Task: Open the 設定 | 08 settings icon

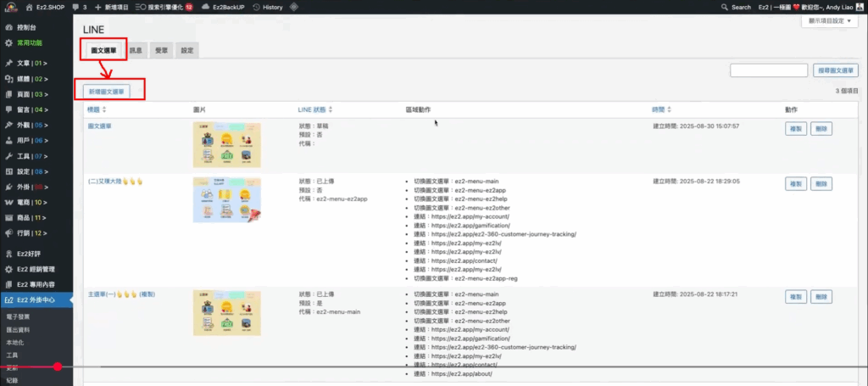Action: pyautogui.click(x=8, y=171)
